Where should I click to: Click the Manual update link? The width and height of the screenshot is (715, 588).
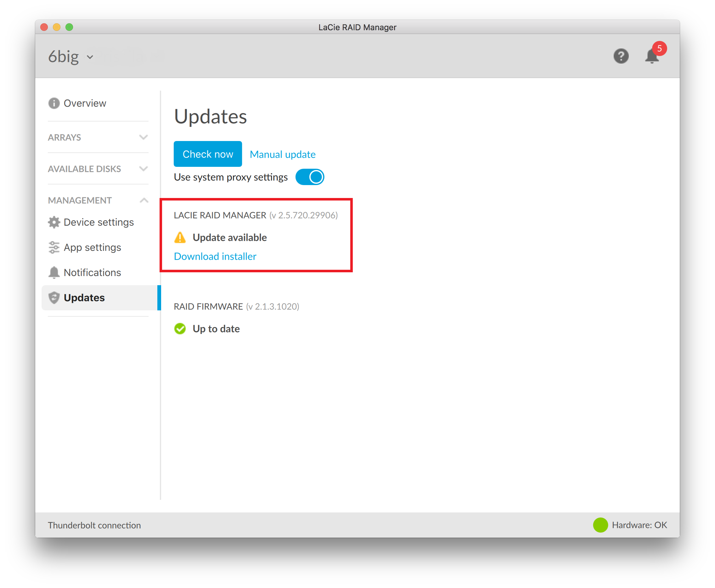(282, 154)
